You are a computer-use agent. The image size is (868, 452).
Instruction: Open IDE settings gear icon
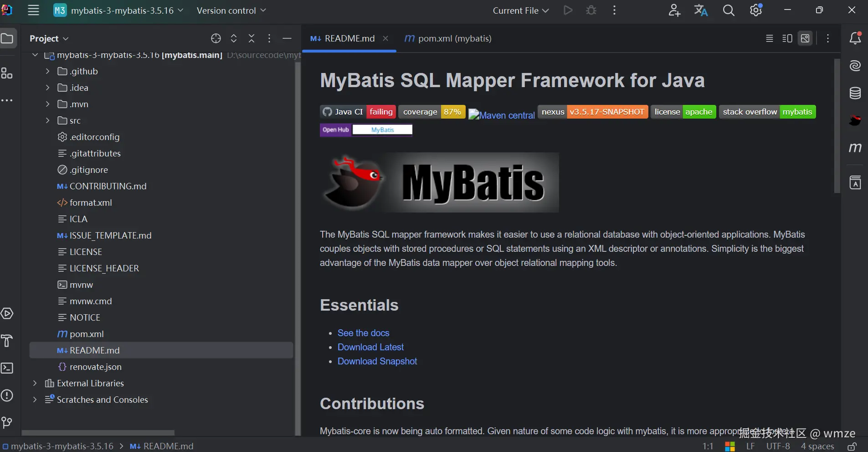pos(756,10)
